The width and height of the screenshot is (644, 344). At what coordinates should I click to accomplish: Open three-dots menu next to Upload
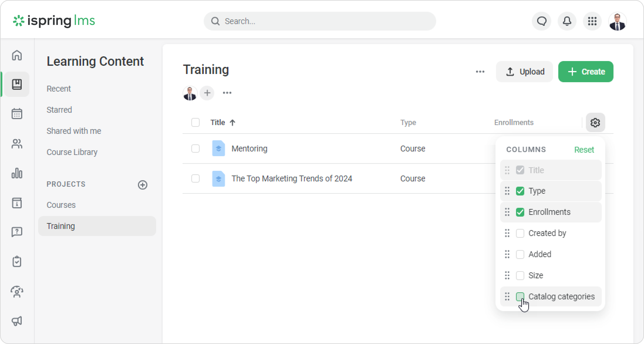point(480,72)
